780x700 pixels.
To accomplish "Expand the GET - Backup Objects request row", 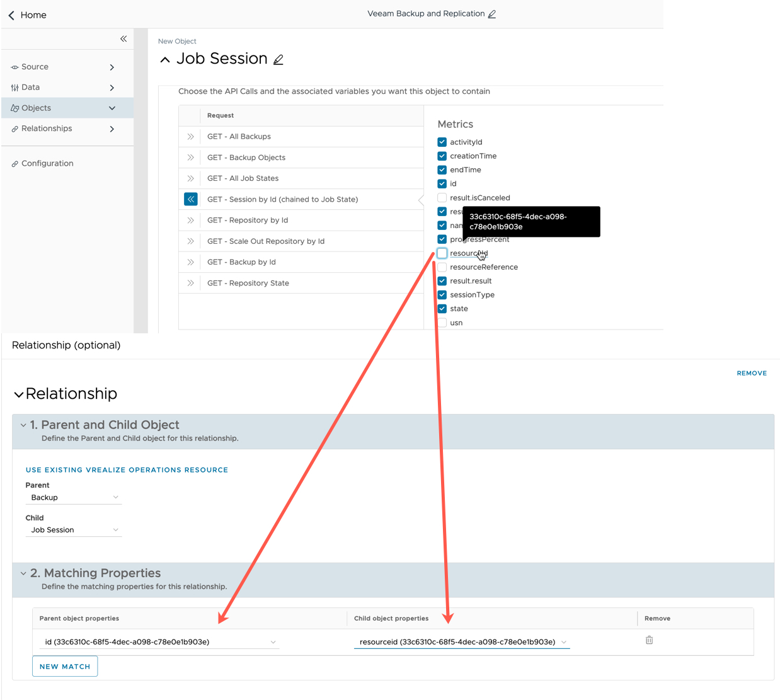I will pos(190,158).
